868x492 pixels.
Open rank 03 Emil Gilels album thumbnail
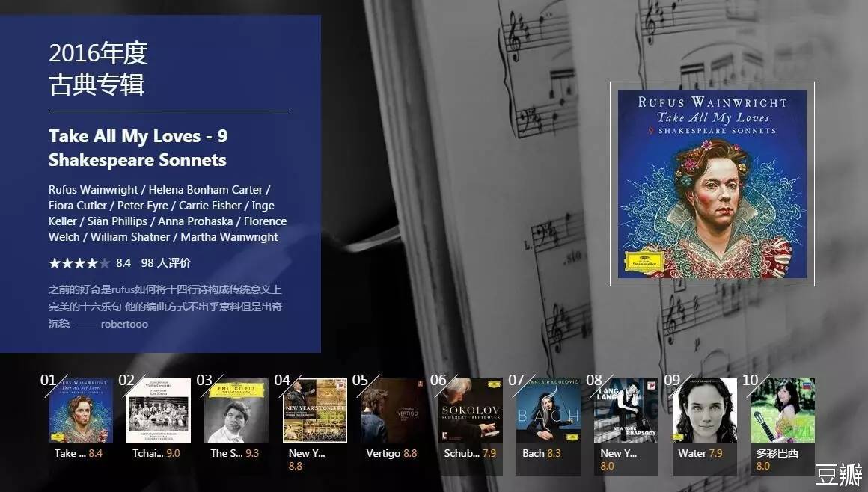point(236,410)
